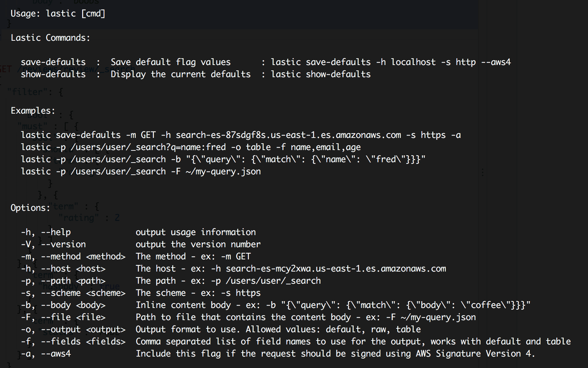This screenshot has height=368, width=588.
Task: Click the '-V, --version' option
Action: (x=53, y=244)
